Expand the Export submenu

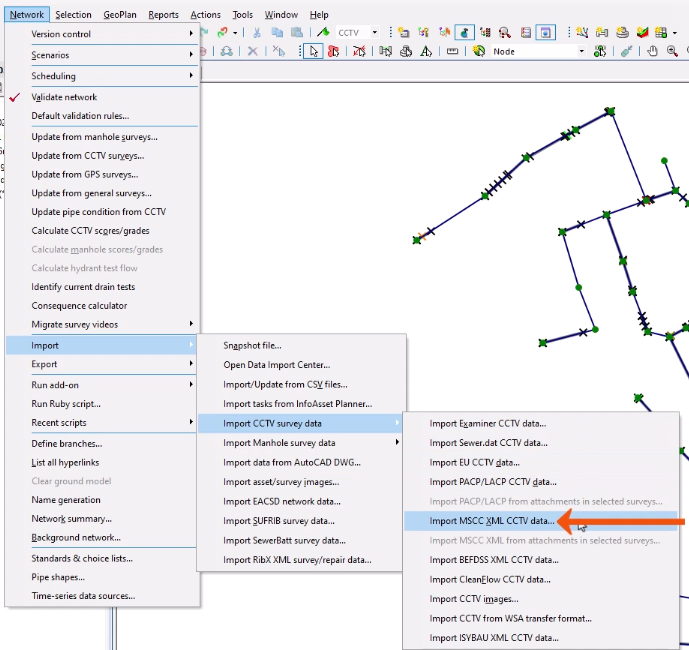pyautogui.click(x=102, y=364)
